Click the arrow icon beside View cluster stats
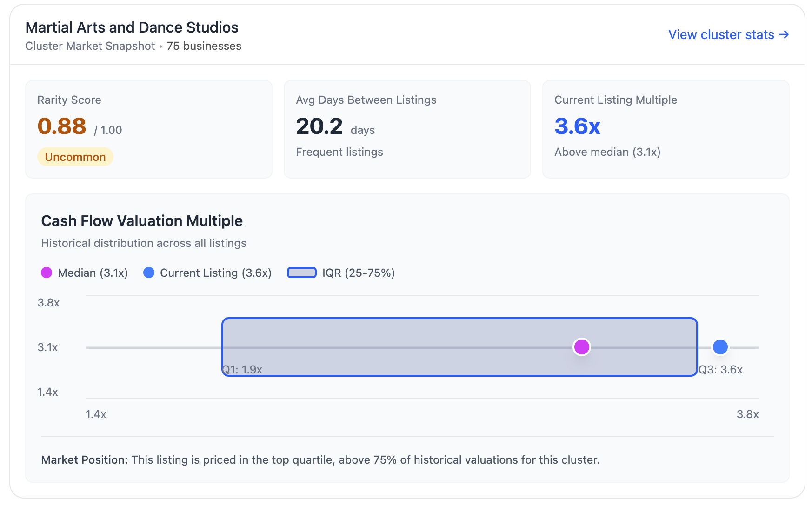This screenshot has height=506, width=812. [x=784, y=34]
